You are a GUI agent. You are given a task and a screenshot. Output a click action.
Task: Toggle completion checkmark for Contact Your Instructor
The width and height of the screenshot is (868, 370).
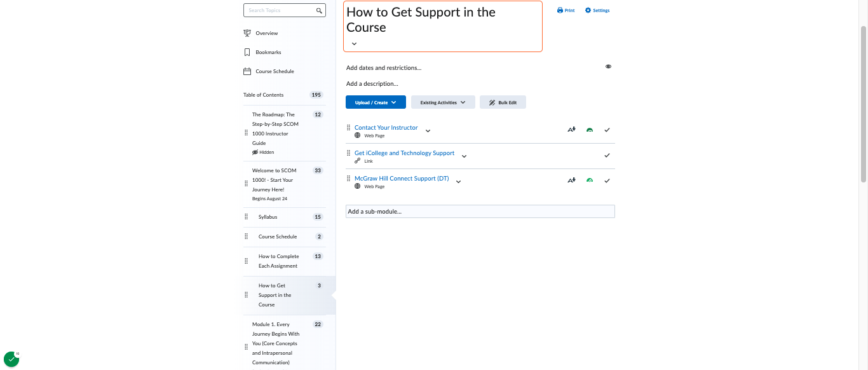point(607,130)
